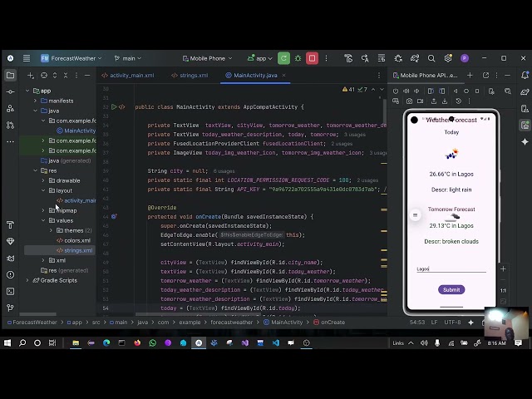Expand the mipmap folder
Screen dimensions: 532x399
(x=43, y=210)
